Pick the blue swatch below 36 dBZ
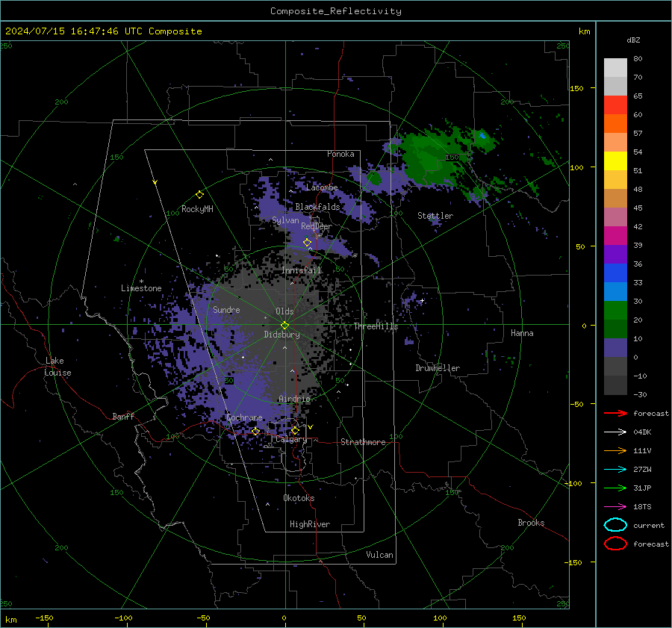Image resolution: width=672 pixels, height=628 pixels. click(x=615, y=273)
